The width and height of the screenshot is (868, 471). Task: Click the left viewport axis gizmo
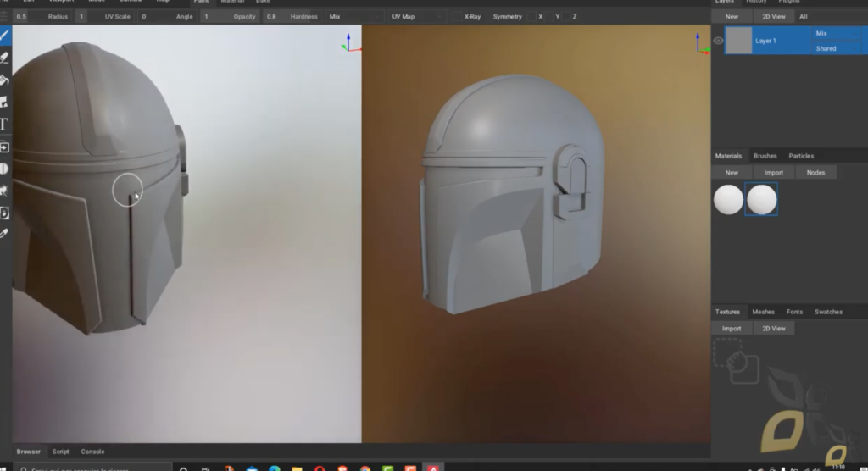click(350, 44)
